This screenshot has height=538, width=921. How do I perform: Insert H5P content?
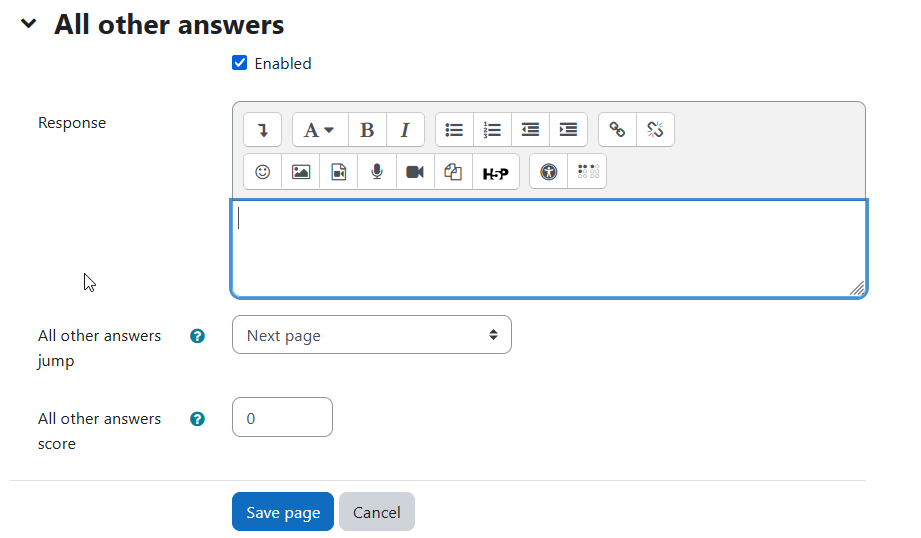tap(496, 172)
